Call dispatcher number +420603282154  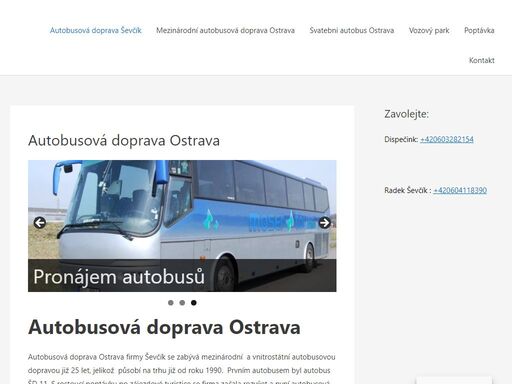(x=447, y=139)
